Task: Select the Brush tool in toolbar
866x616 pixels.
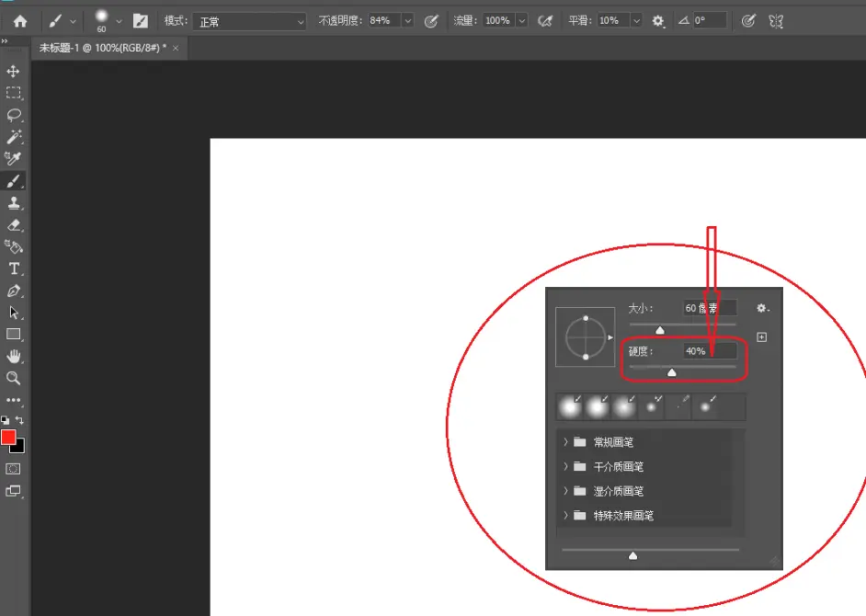Action: 13,180
